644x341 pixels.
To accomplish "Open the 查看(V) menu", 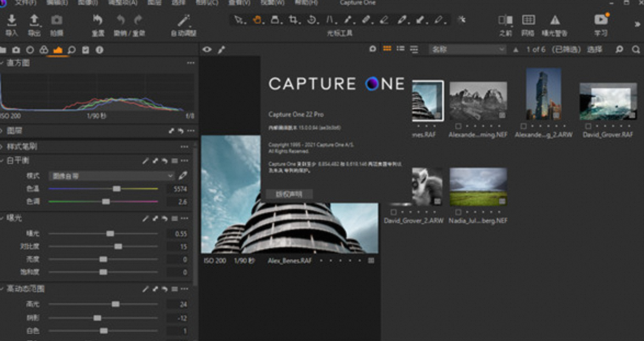I will point(240,3).
